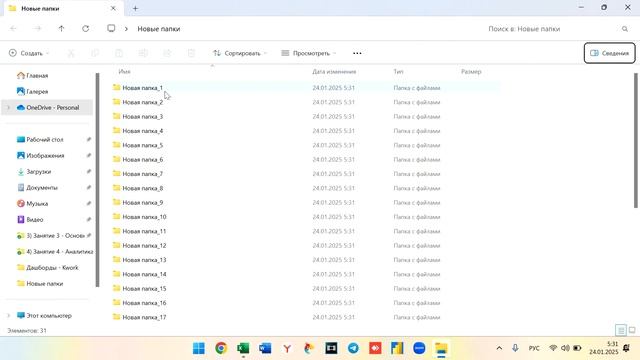Image resolution: width=640 pixels, height=360 pixels.
Task: Open Word from the taskbar
Action: pyautogui.click(x=265, y=348)
